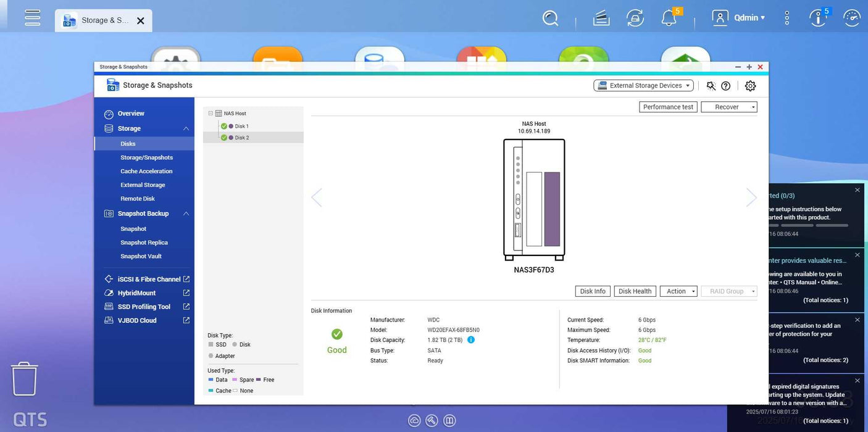Close the first notification card
This screenshot has height=432, width=868.
[857, 190]
